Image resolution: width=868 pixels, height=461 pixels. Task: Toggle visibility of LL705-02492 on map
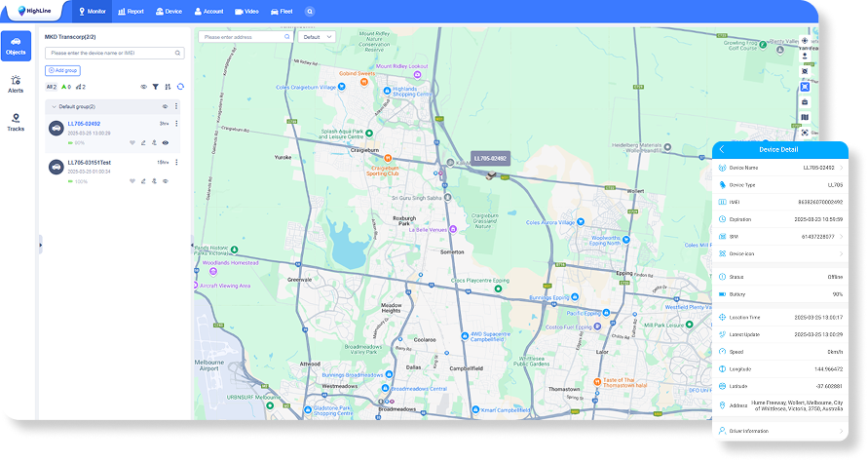[166, 142]
